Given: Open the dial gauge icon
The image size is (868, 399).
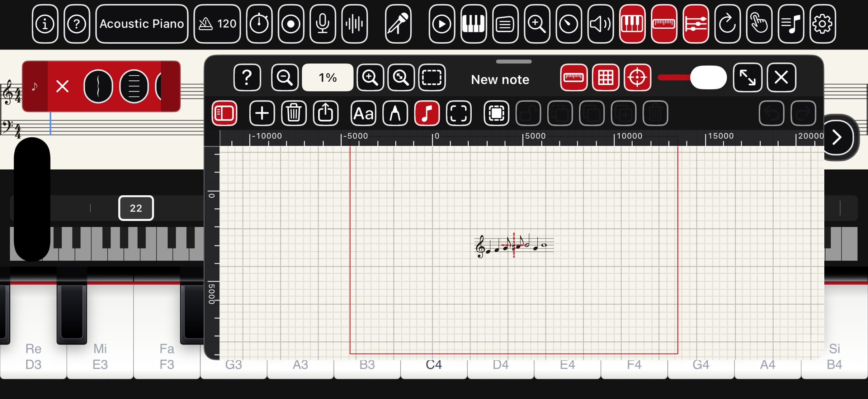Looking at the screenshot, I should (569, 24).
